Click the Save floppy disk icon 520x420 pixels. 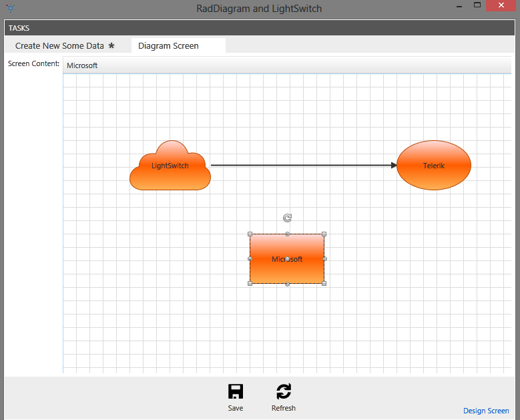point(236,391)
